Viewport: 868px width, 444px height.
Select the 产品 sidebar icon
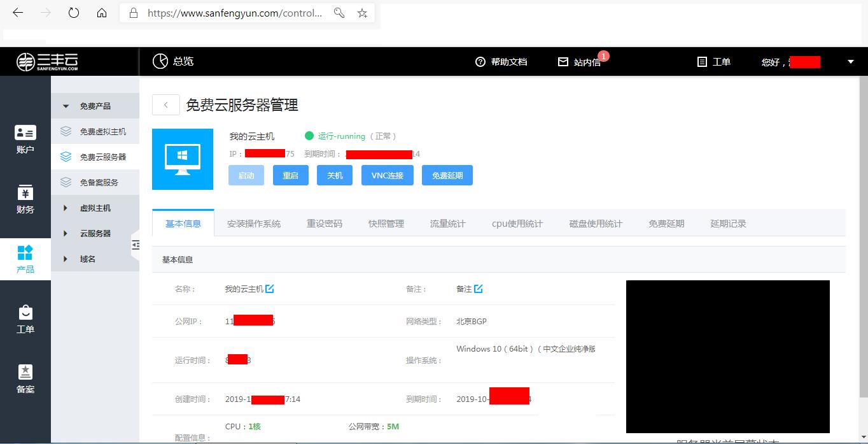tap(25, 259)
